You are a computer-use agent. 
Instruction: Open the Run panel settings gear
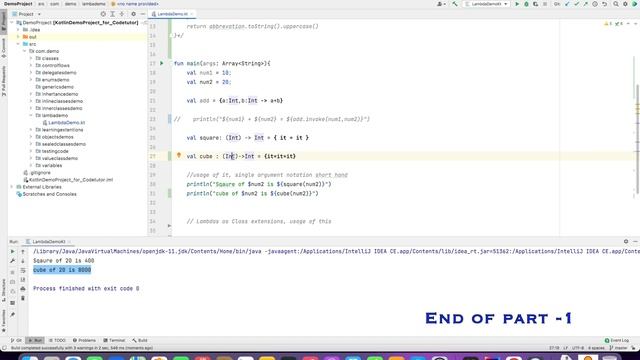(x=626, y=242)
